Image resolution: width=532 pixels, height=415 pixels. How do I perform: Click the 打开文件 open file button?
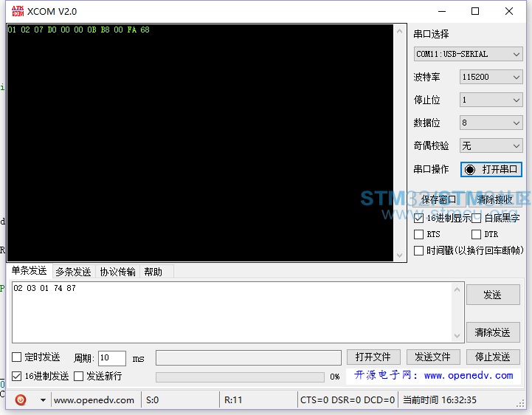tap(373, 357)
